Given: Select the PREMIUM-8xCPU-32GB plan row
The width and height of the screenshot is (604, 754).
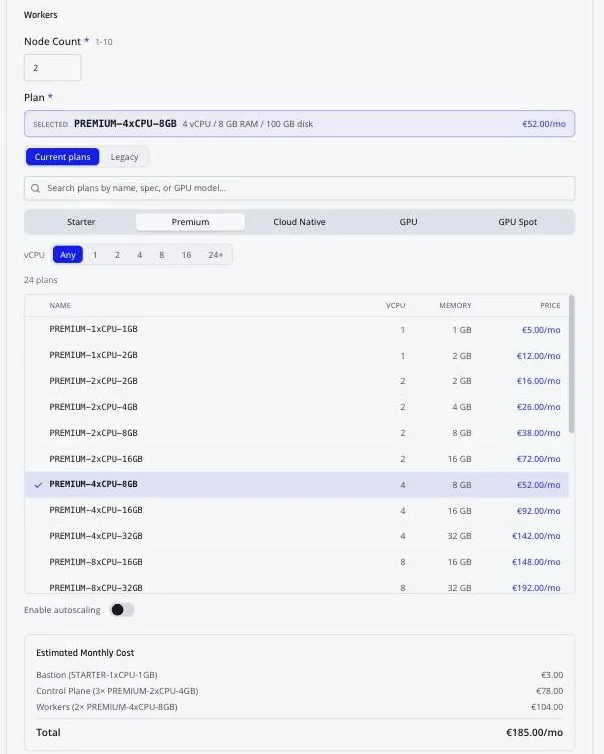Looking at the screenshot, I should (297, 585).
